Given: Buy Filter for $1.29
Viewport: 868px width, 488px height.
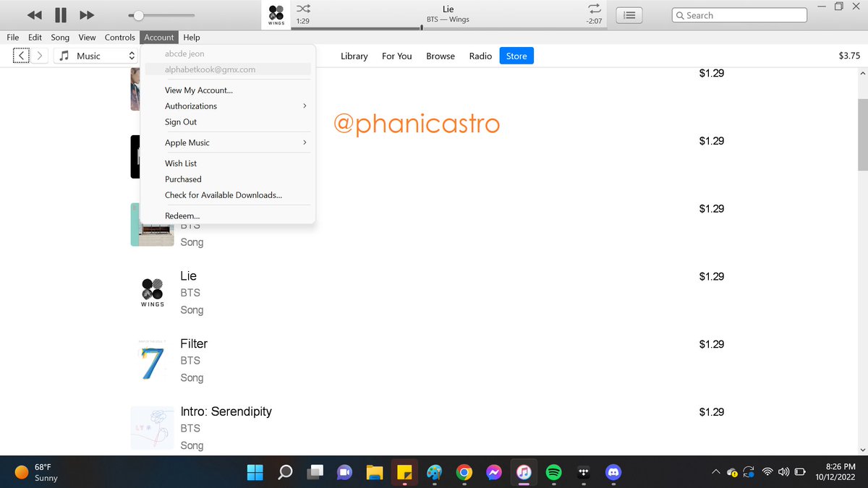Looking at the screenshot, I should point(712,344).
